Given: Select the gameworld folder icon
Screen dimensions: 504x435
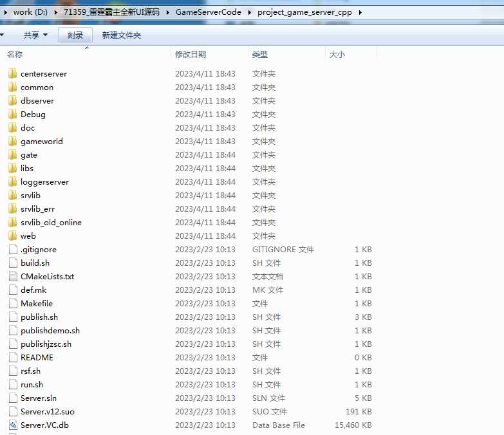Looking at the screenshot, I should (13, 142).
